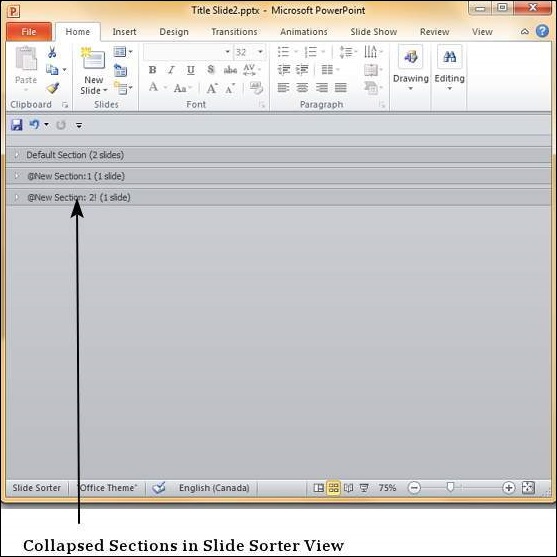Toggle Justify text alignment
Image resolution: width=557 pixels, height=557 pixels.
[x=341, y=87]
